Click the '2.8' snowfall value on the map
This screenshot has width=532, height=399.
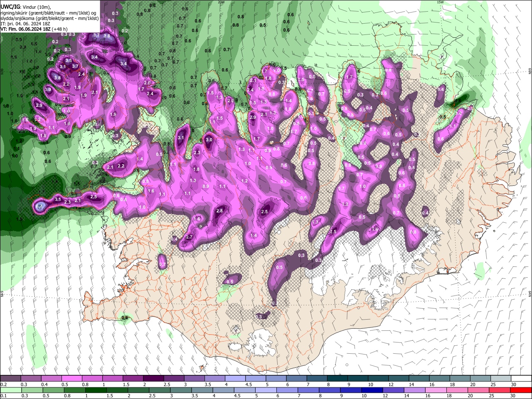pyautogui.click(x=219, y=211)
